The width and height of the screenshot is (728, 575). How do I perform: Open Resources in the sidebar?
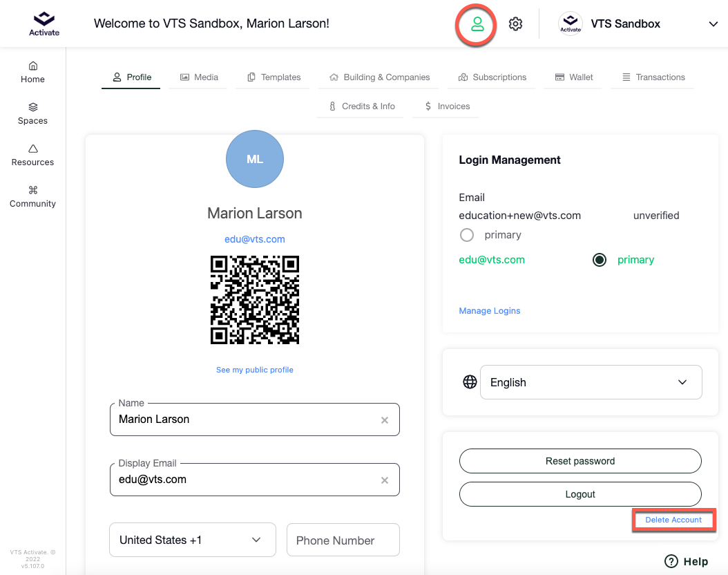click(32, 155)
